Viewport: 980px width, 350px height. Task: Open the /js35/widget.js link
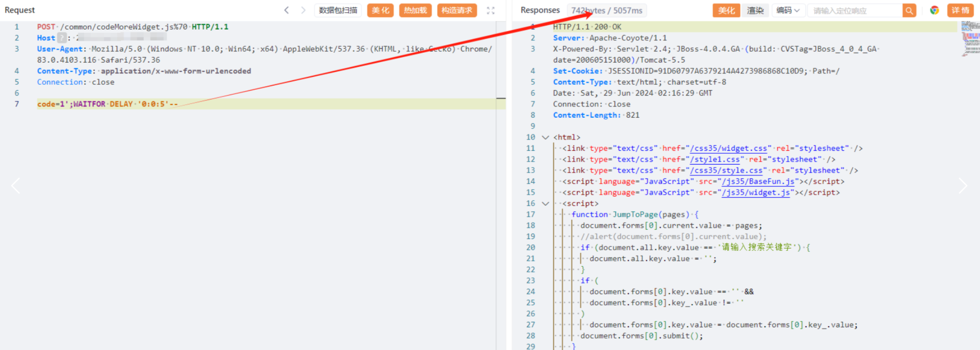(x=755, y=192)
